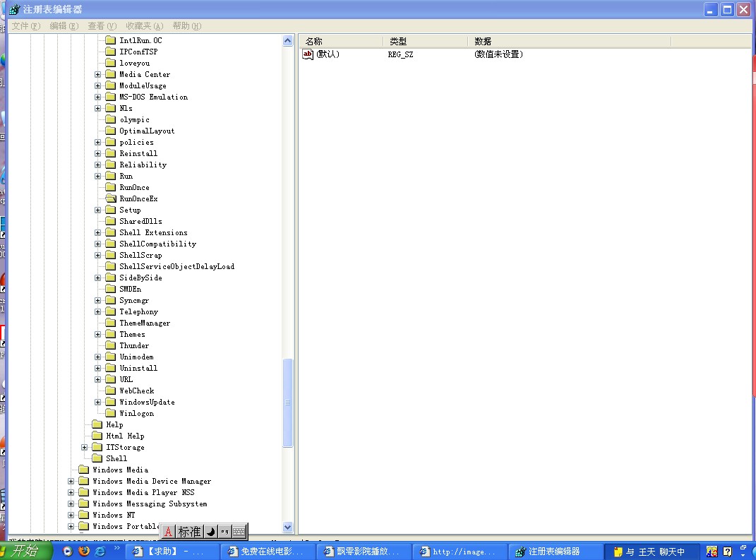
Task: Select the ThemeManager folder icon
Action: pos(111,323)
